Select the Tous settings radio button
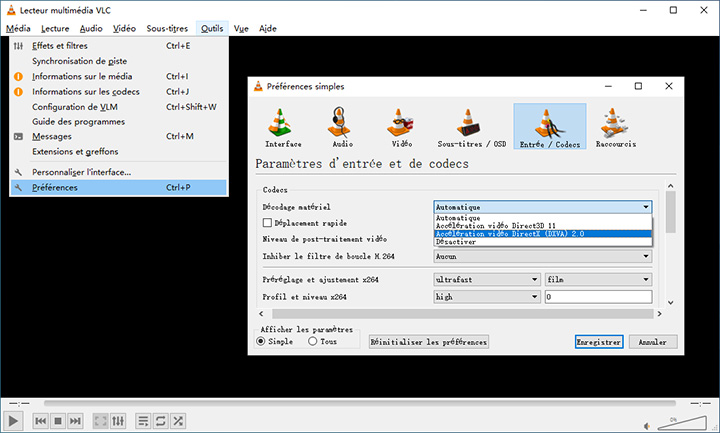The height and width of the screenshot is (433, 720). tap(313, 341)
